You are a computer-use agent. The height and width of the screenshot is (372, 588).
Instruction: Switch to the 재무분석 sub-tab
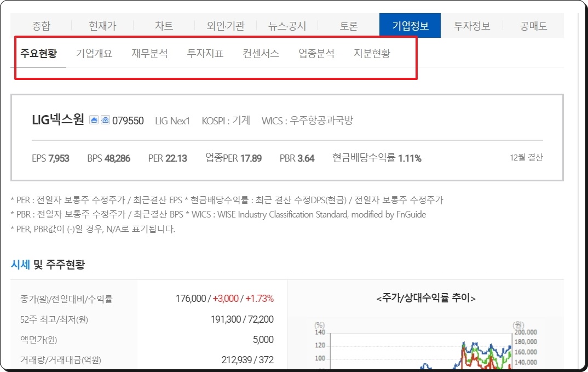tap(149, 53)
